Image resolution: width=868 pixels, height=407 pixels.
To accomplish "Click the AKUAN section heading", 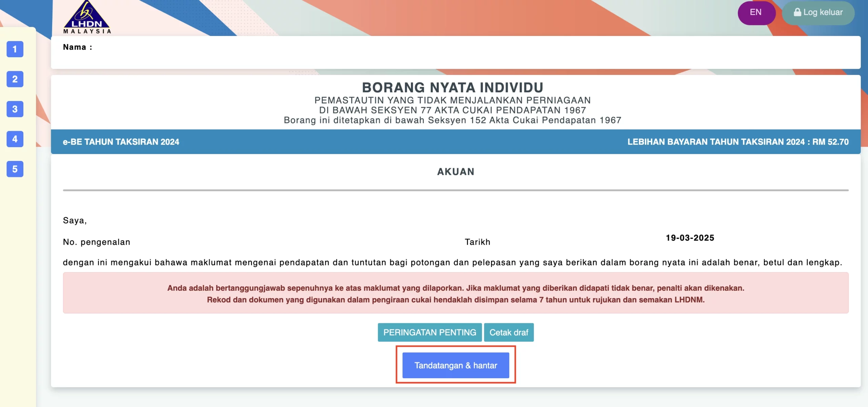I will [455, 171].
